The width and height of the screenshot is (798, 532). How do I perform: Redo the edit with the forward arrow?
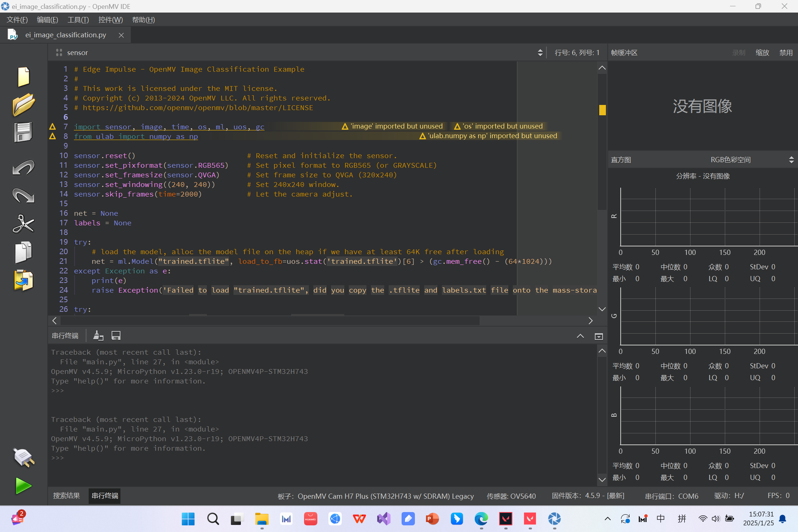(24, 196)
